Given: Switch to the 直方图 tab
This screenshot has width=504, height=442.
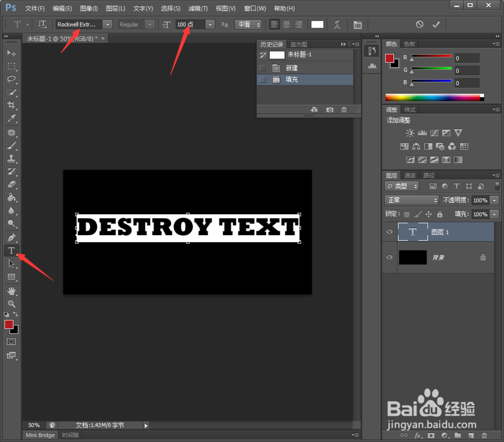Looking at the screenshot, I should click(298, 44).
